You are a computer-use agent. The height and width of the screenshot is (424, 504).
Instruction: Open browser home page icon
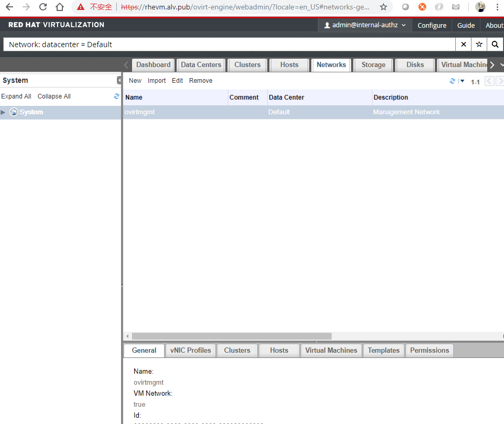point(60,7)
